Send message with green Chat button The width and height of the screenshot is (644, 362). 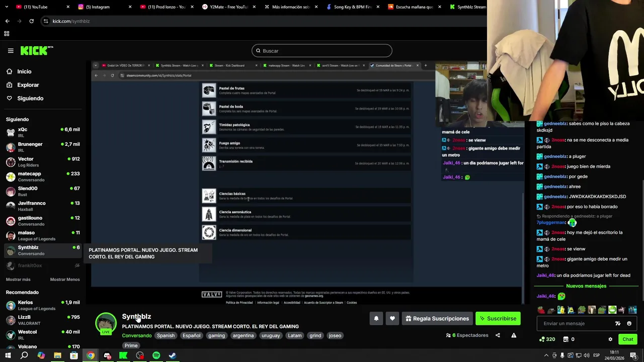point(627,339)
